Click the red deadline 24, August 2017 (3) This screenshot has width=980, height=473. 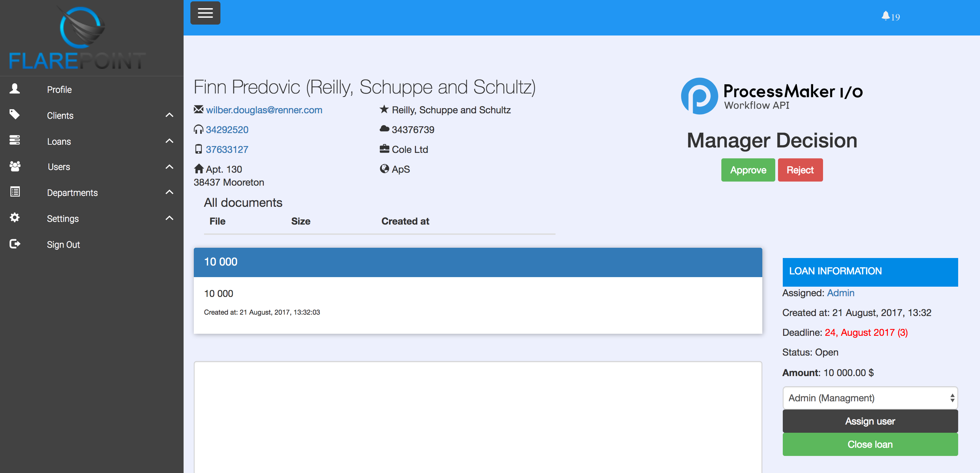(x=866, y=333)
